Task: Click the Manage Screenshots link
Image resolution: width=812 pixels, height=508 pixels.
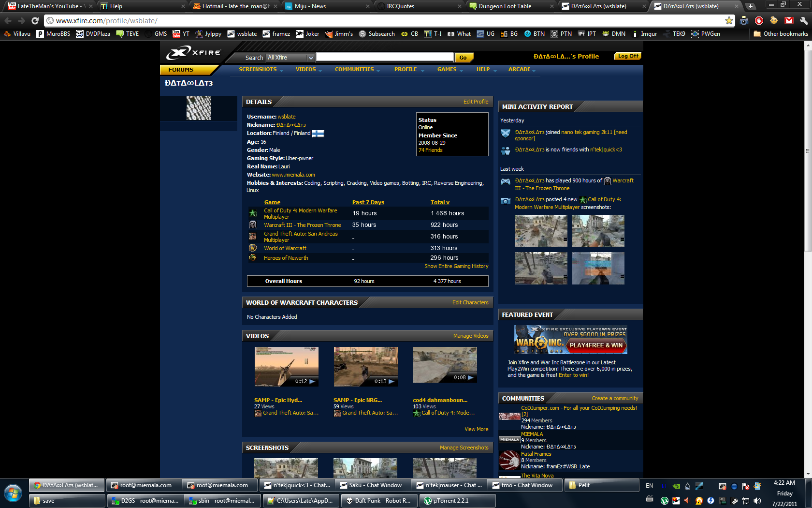Action: tap(464, 448)
